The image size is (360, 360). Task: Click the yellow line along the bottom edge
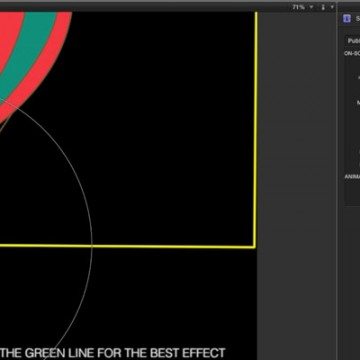coord(127,247)
